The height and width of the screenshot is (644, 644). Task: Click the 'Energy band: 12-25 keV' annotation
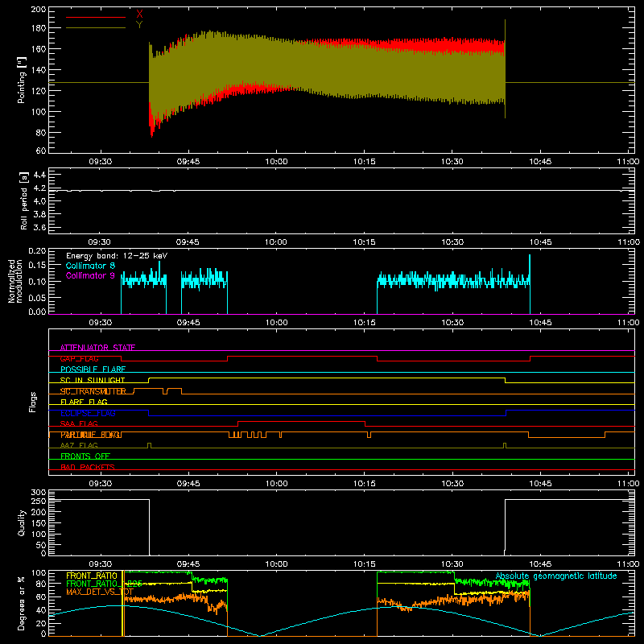[117, 256]
